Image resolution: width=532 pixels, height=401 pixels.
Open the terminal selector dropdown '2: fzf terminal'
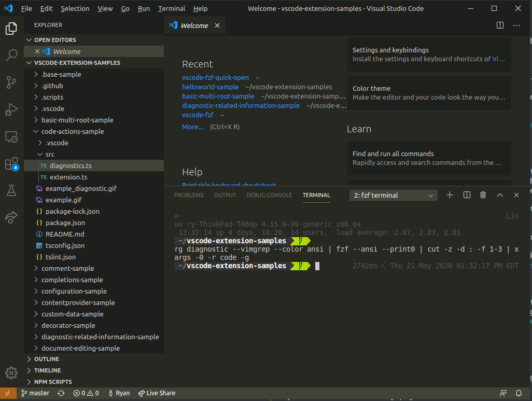(393, 195)
